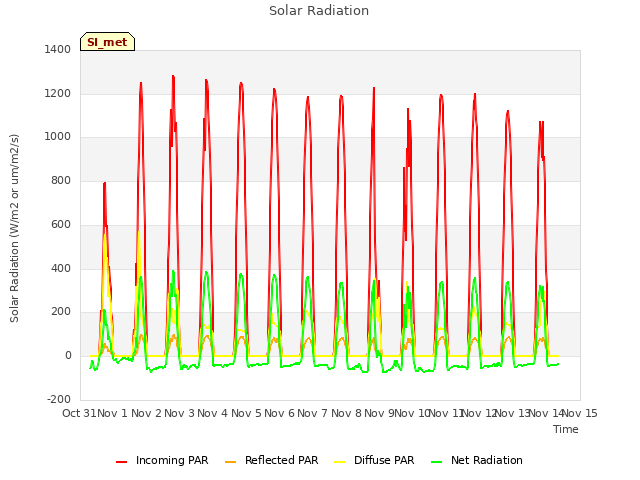The image size is (640, 480).
Task: Click the 400 y-axis tick label
Action: [x=61, y=268]
